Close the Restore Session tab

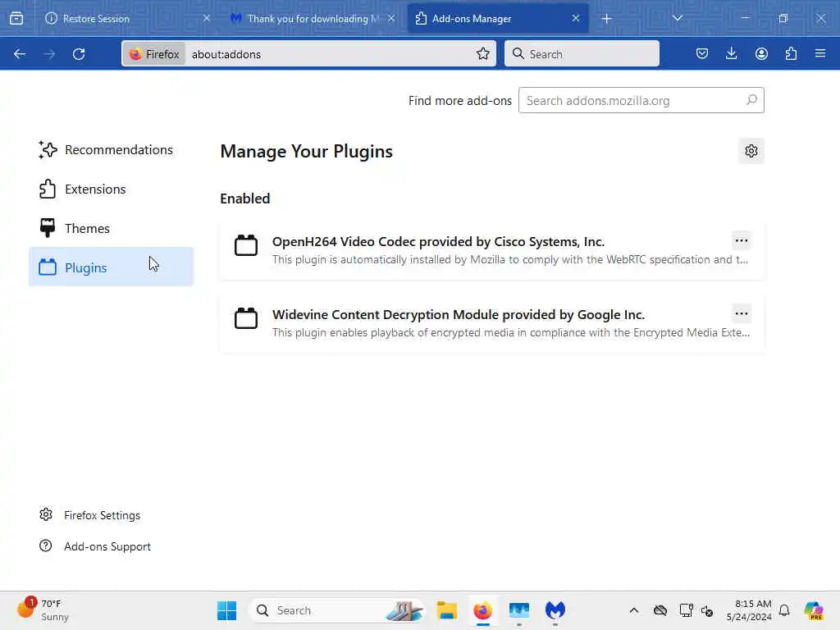click(207, 18)
